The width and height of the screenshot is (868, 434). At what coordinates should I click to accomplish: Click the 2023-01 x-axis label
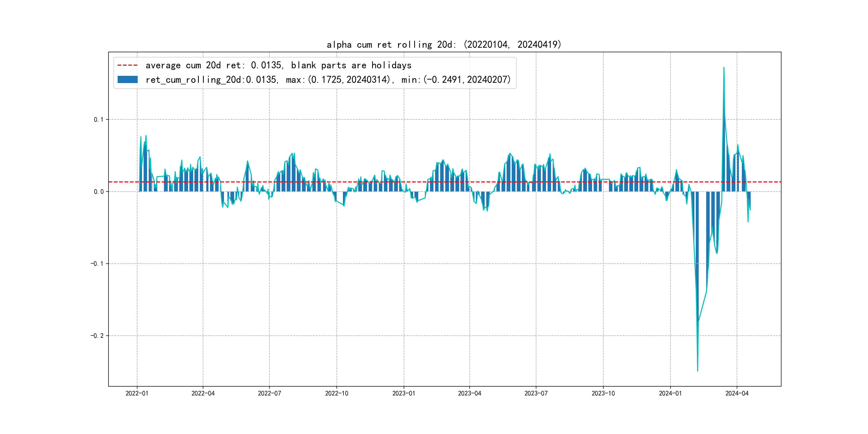tap(404, 393)
